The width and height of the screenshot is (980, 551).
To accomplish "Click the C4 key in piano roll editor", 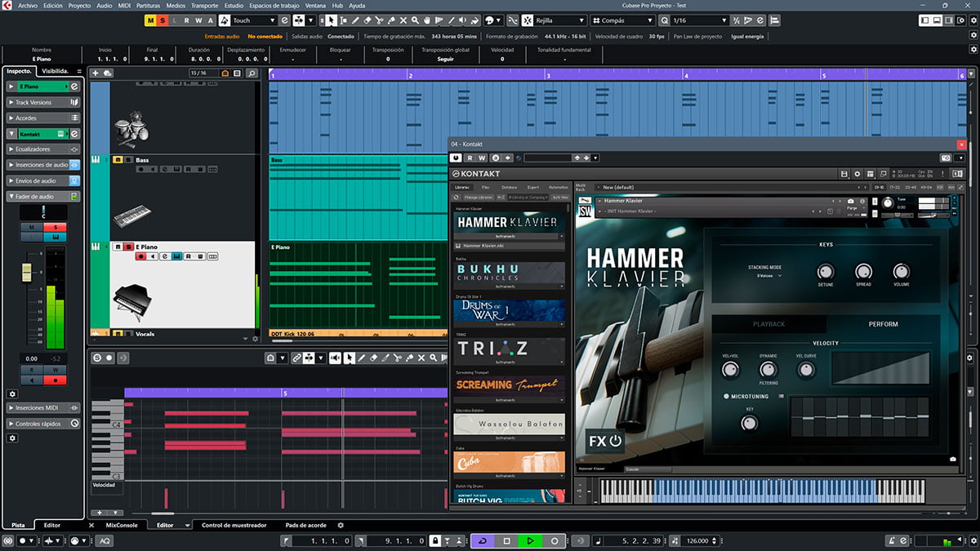I will (106, 424).
